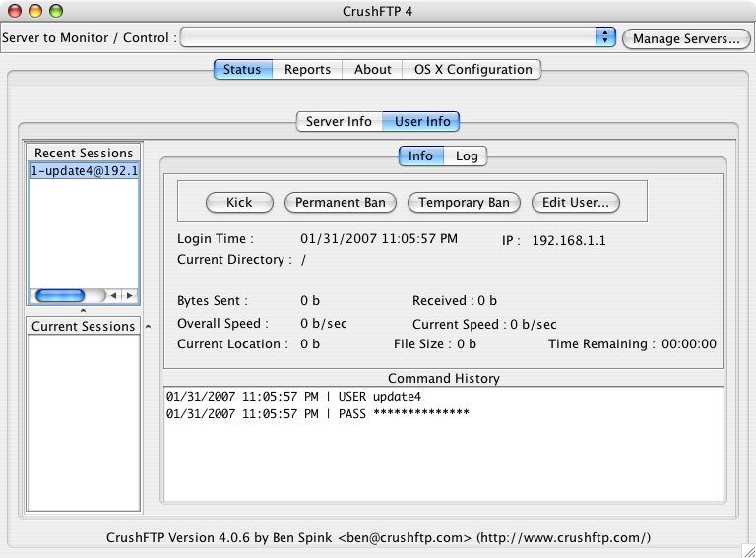Click the splitter arrow beside the sessions panel
Viewport: 756px width, 558px height.
point(147,326)
